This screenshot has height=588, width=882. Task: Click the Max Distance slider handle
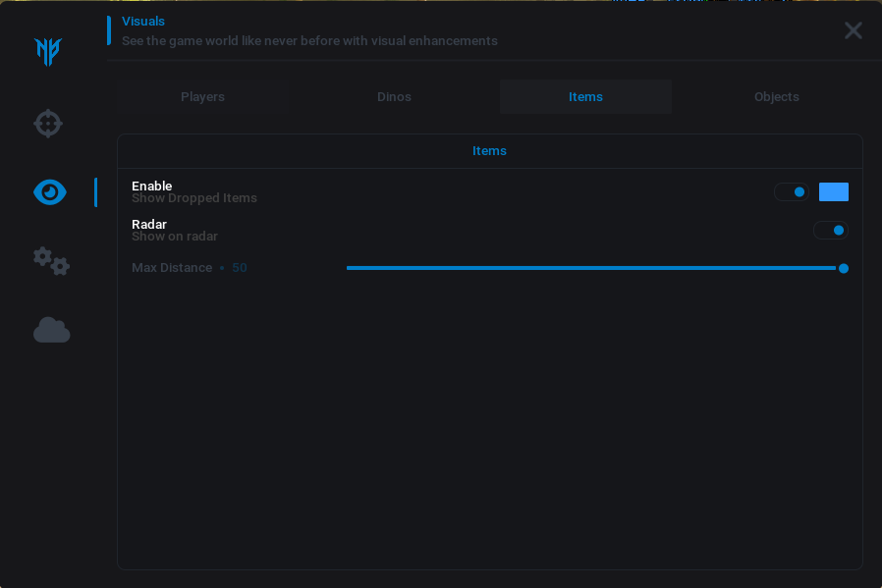[843, 268]
